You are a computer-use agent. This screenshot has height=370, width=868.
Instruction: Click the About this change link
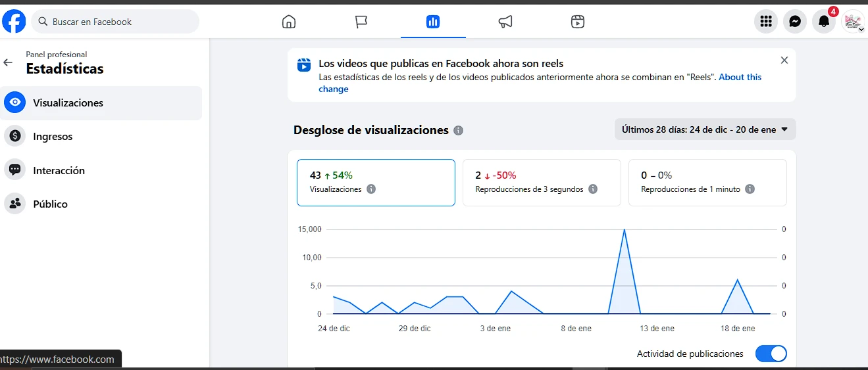tap(740, 77)
